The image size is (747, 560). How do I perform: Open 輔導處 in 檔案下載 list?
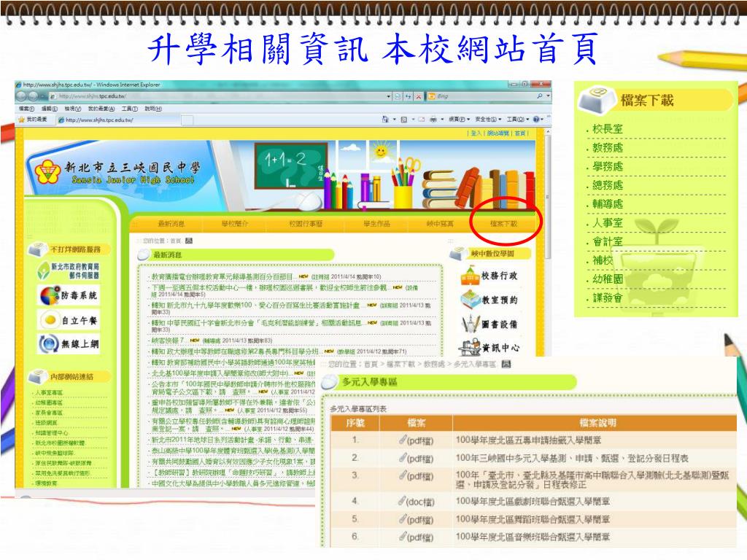[x=608, y=204]
